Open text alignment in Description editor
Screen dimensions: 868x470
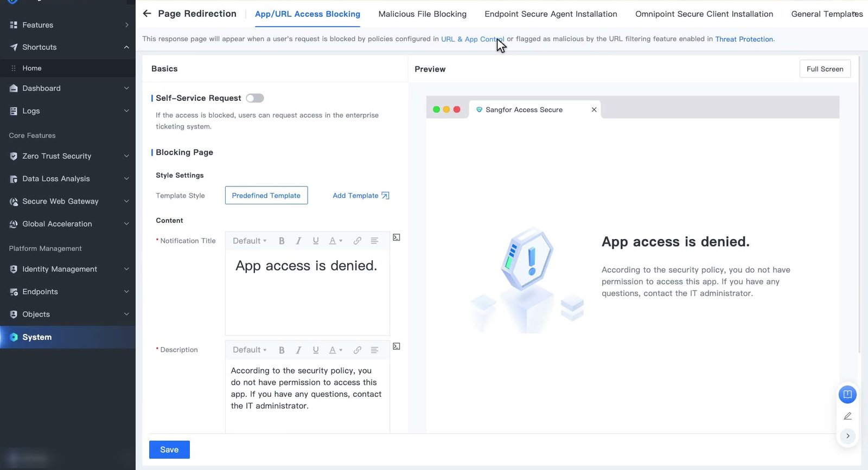[374, 350]
